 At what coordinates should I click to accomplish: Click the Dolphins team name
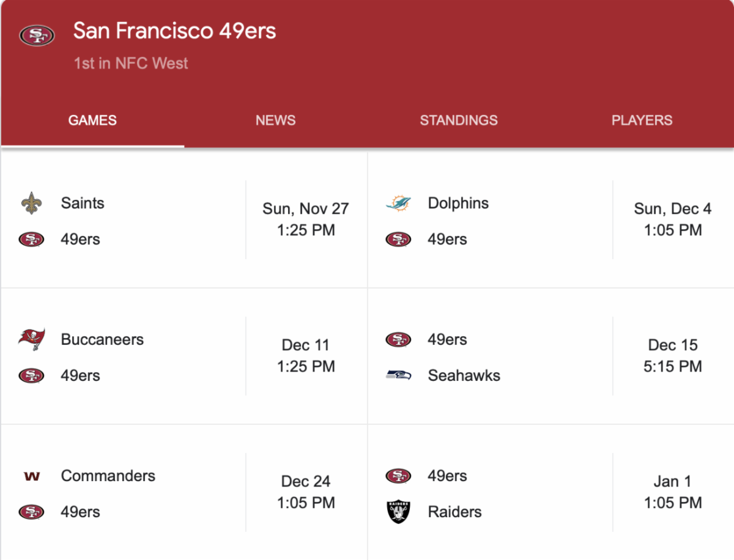pyautogui.click(x=458, y=203)
